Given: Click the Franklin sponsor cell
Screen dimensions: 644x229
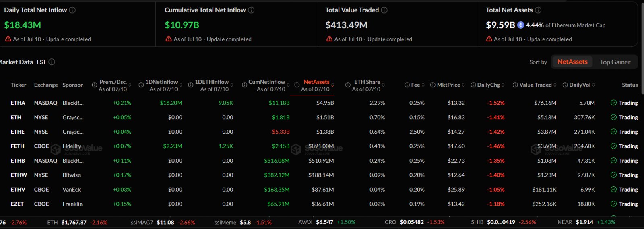Looking at the screenshot, I should coord(72,204).
